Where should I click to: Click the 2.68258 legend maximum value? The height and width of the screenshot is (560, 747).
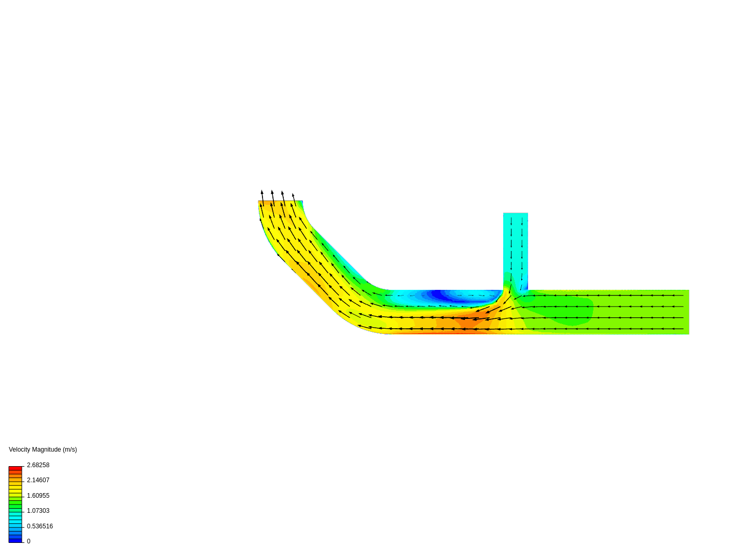point(38,465)
